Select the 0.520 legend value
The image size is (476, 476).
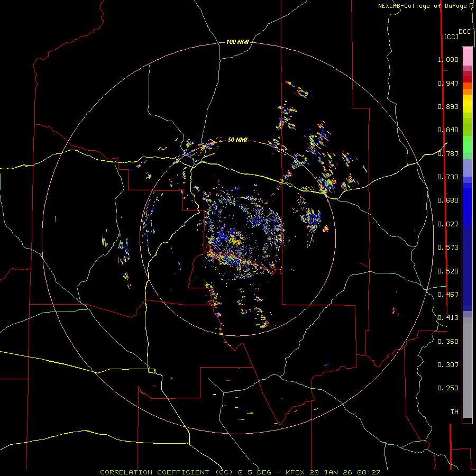click(448, 271)
